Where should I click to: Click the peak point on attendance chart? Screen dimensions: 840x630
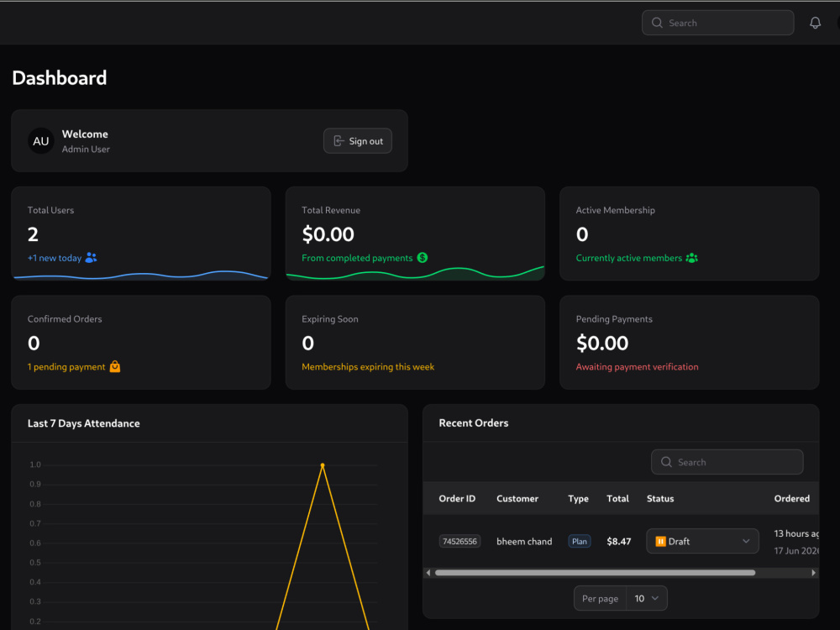click(323, 465)
